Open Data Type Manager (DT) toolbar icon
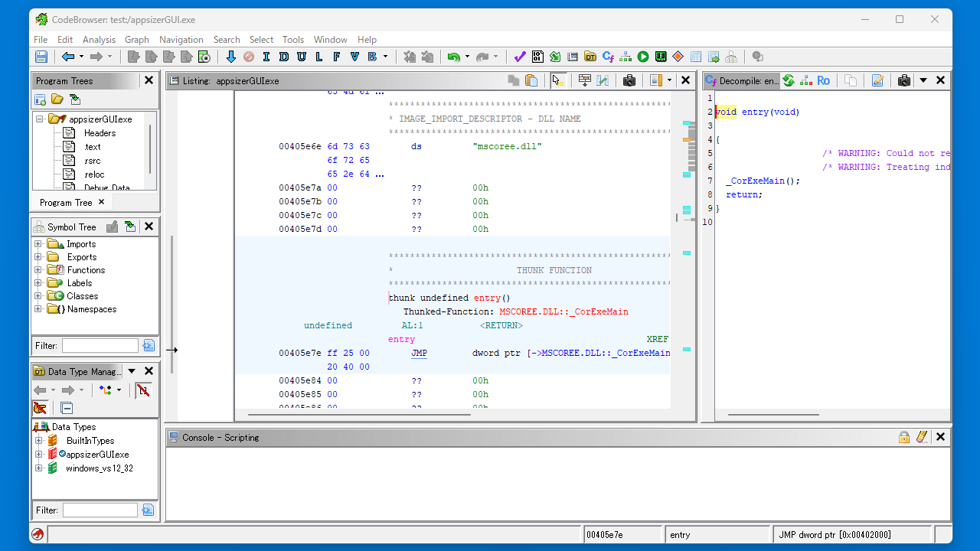The image size is (980, 551). click(590, 57)
